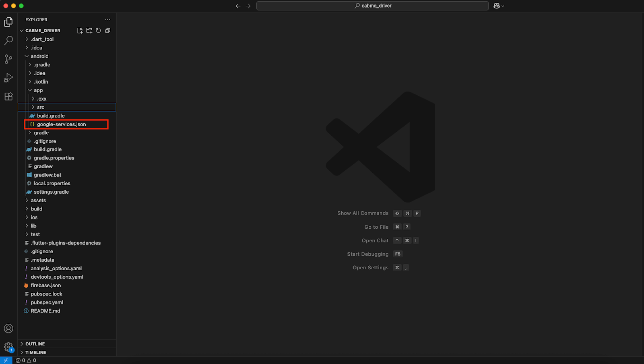Open the Source Control view icon

pos(8,59)
